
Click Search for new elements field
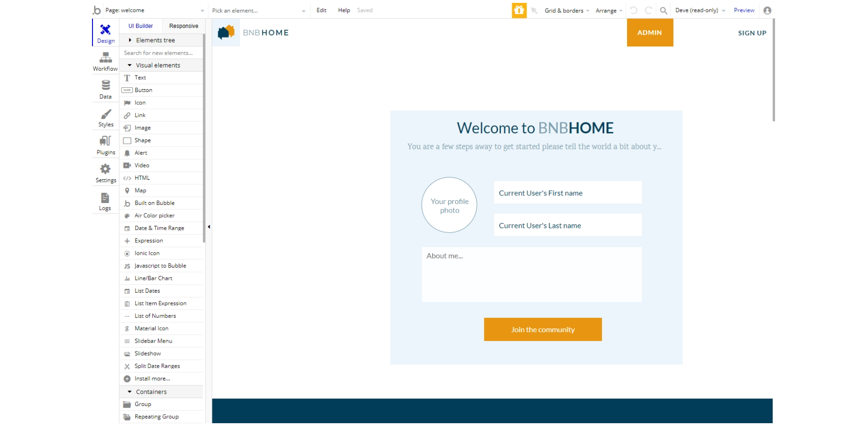pyautogui.click(x=161, y=53)
